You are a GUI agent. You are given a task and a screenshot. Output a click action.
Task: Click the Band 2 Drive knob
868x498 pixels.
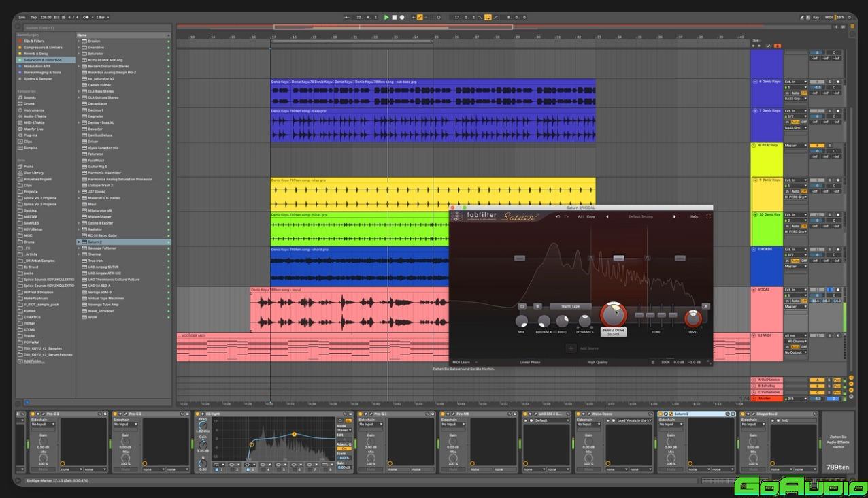click(x=613, y=315)
